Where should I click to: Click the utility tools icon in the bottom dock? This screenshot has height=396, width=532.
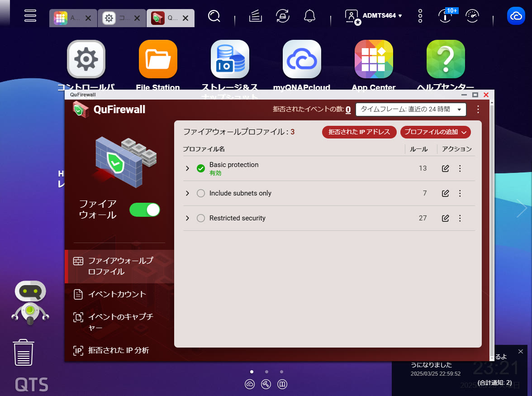pyautogui.click(x=266, y=384)
